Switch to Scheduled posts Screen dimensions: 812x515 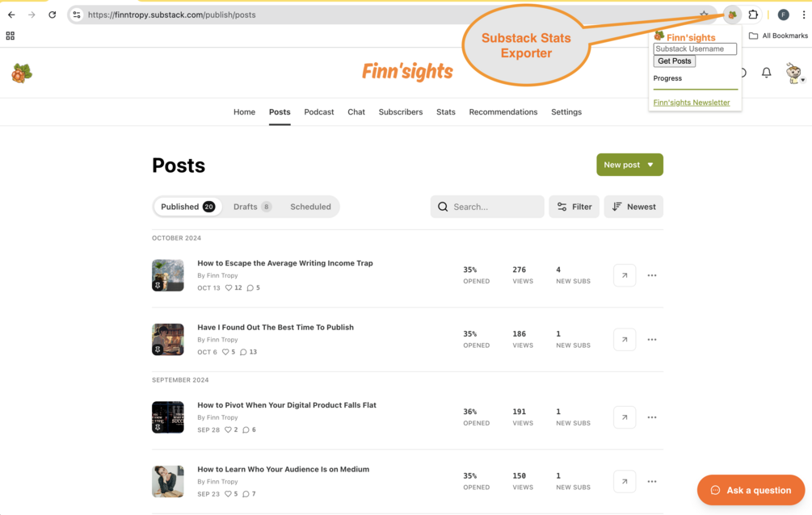311,207
